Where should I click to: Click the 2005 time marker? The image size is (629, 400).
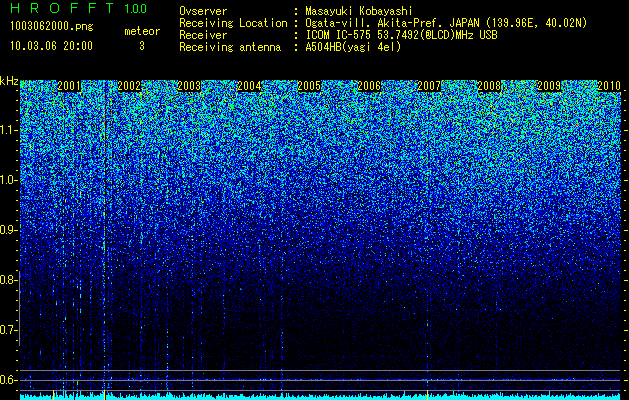pyautogui.click(x=309, y=86)
